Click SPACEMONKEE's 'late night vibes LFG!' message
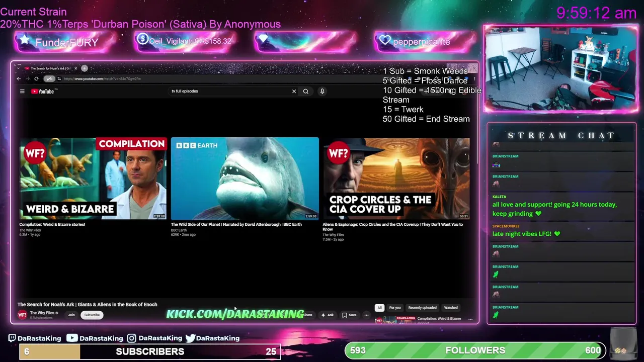Image resolution: width=644 pixels, height=362 pixels. point(526,234)
